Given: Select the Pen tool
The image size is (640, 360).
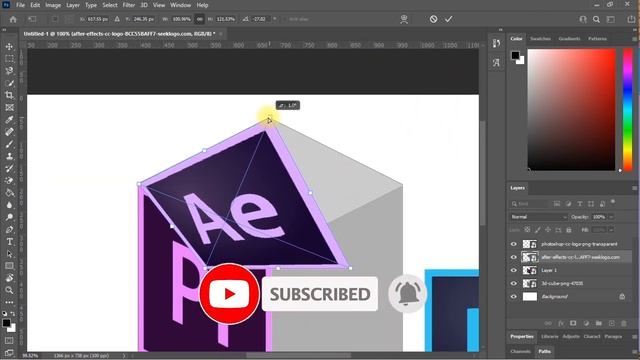Looking at the screenshot, I should click(9, 229).
